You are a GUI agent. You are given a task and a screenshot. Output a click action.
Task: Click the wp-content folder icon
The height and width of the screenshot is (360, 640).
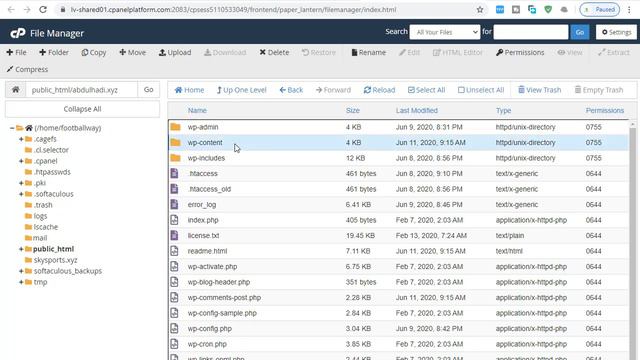[x=176, y=142]
